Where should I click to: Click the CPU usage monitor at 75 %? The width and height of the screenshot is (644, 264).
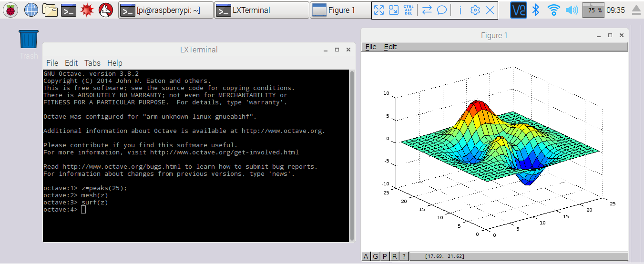coord(593,10)
